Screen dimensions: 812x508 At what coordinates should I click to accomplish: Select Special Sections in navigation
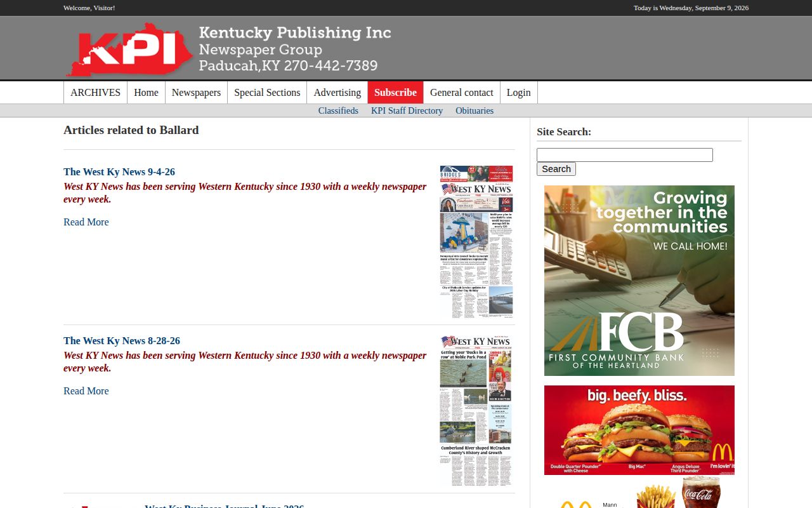click(267, 93)
